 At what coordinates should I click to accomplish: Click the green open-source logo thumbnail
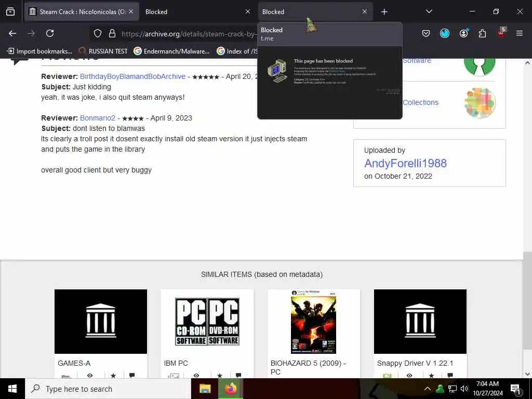coord(480,66)
